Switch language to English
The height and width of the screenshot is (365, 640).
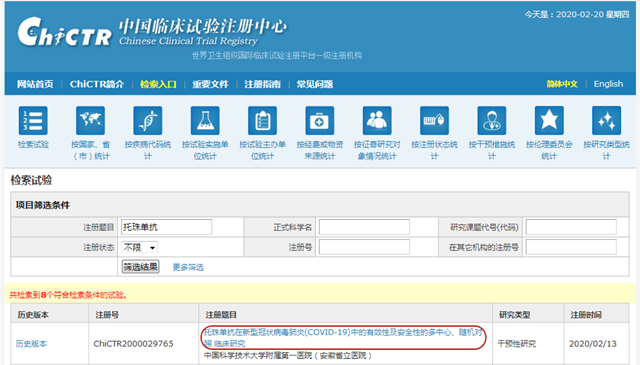[x=608, y=84]
